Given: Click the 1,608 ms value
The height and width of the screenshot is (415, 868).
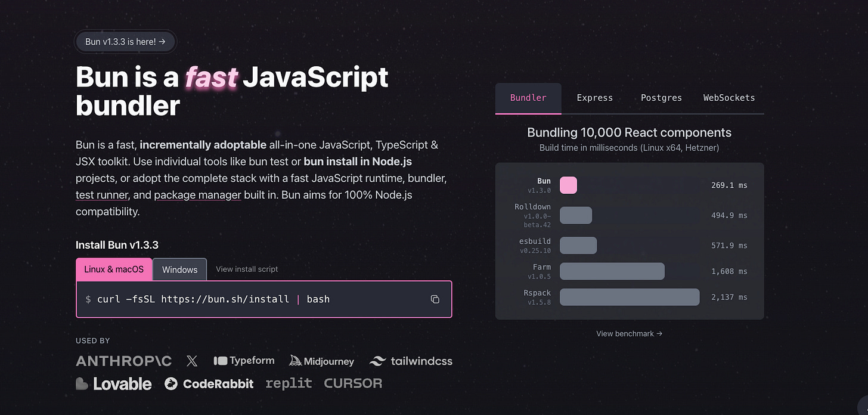Looking at the screenshot, I should [x=729, y=271].
